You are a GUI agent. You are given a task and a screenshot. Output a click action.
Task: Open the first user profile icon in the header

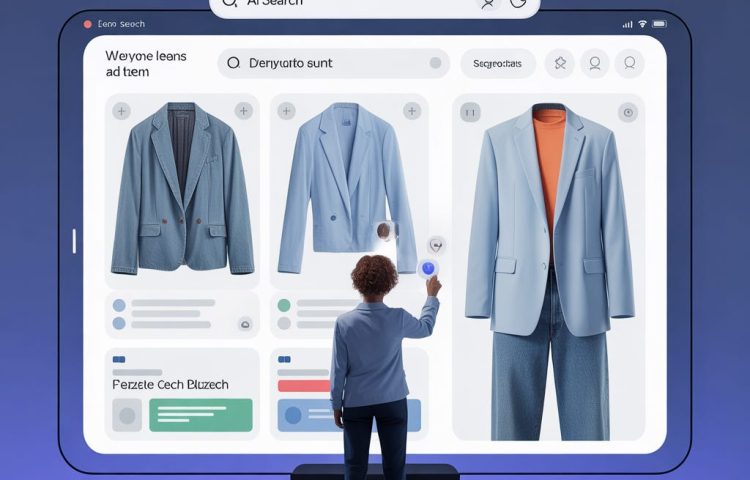pos(595,63)
